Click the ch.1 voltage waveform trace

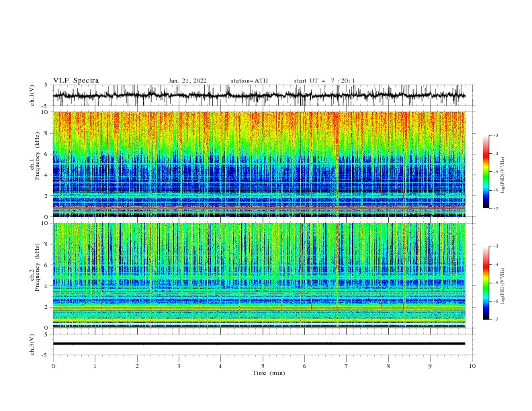[259, 95]
